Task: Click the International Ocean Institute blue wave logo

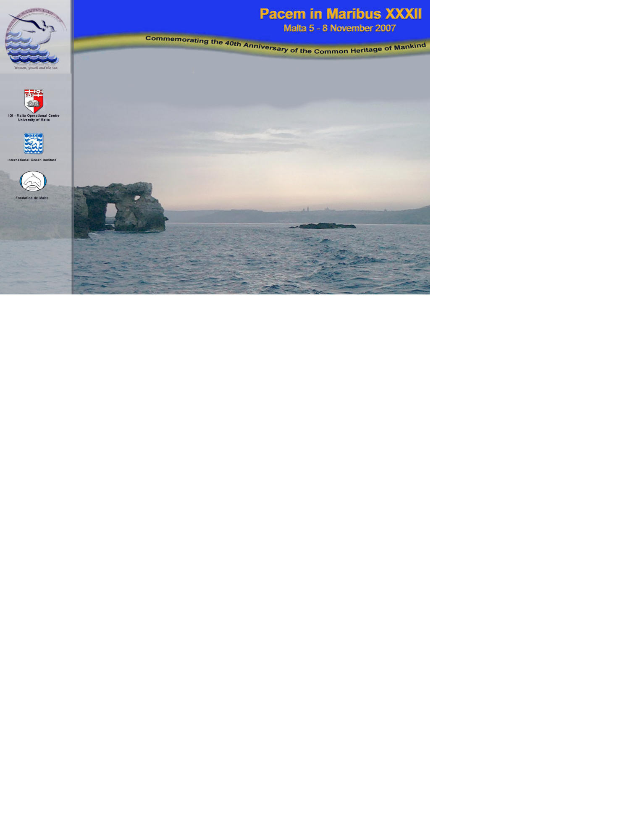Action: 34,144
